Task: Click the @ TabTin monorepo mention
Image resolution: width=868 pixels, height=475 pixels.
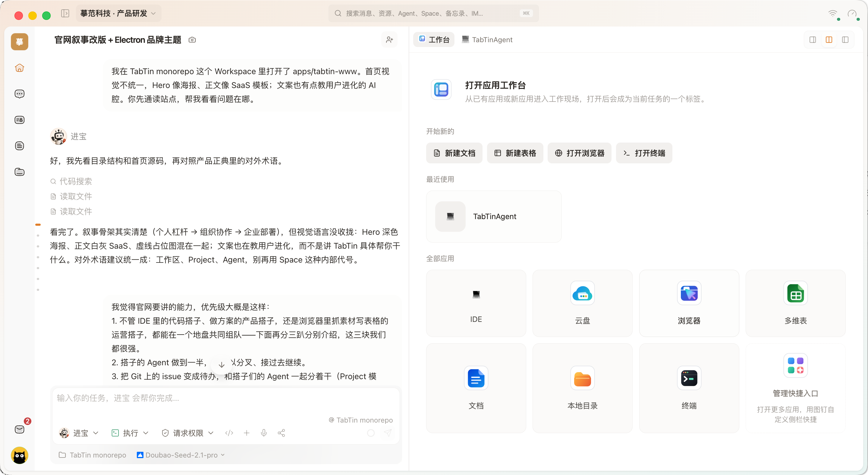Action: 360,420
